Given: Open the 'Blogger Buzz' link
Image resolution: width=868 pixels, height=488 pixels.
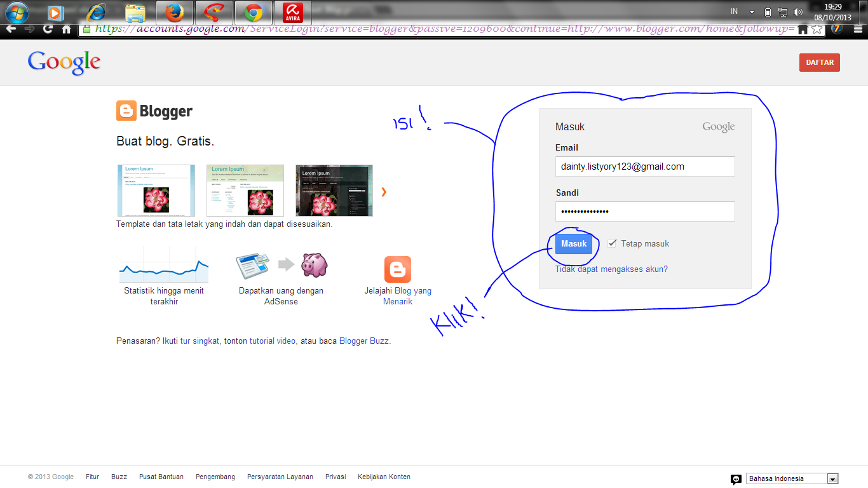Looking at the screenshot, I should (x=364, y=341).
